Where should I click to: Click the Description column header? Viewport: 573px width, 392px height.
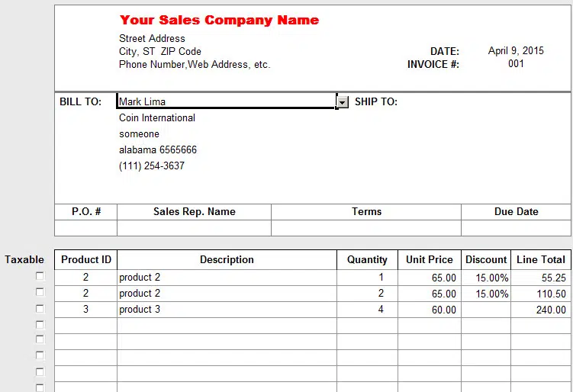[x=227, y=260]
